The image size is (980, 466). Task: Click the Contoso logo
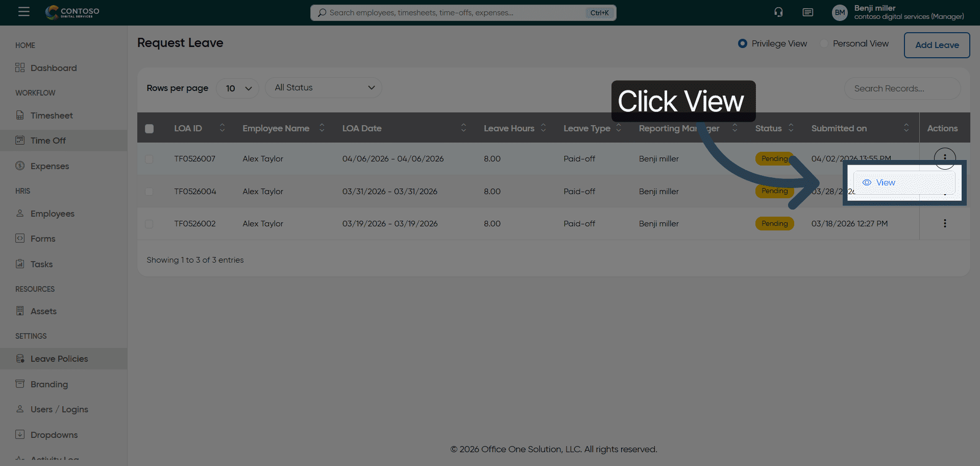pyautogui.click(x=72, y=12)
